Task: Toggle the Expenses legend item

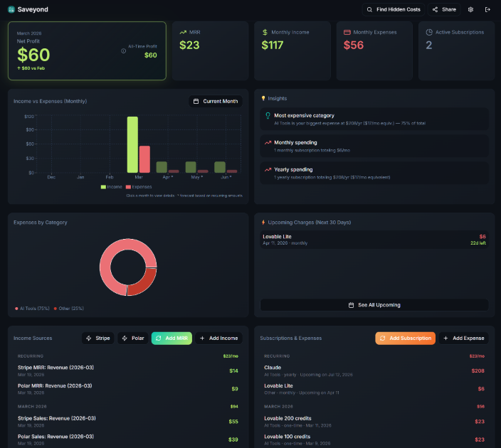Action: (x=139, y=186)
